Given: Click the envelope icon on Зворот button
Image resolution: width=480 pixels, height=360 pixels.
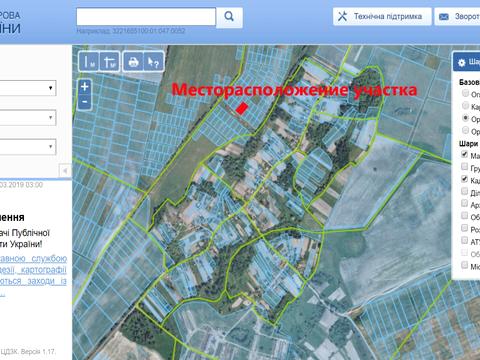Looking at the screenshot, I should coord(444,16).
